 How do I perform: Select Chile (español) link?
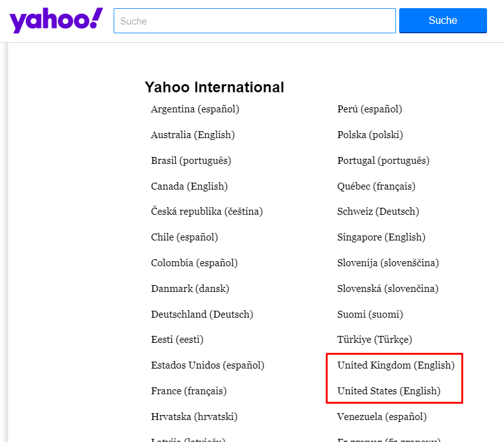point(185,237)
